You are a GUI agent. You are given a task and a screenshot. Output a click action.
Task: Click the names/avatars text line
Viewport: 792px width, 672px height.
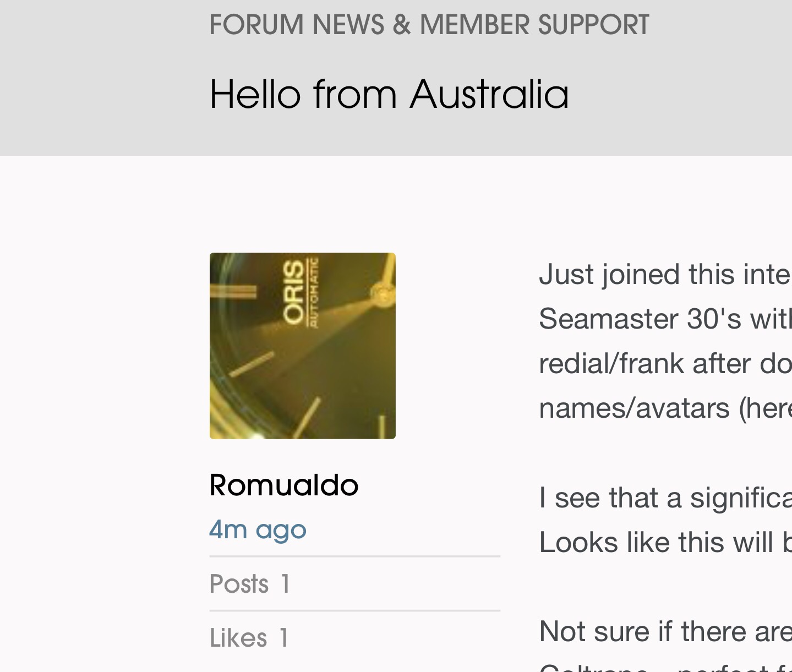pos(664,408)
